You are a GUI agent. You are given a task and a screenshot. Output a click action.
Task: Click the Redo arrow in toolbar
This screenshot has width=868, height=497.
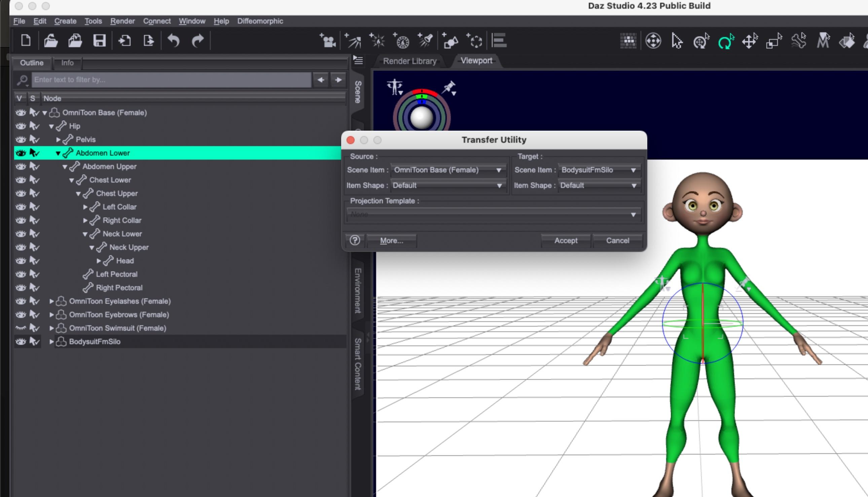tap(197, 41)
